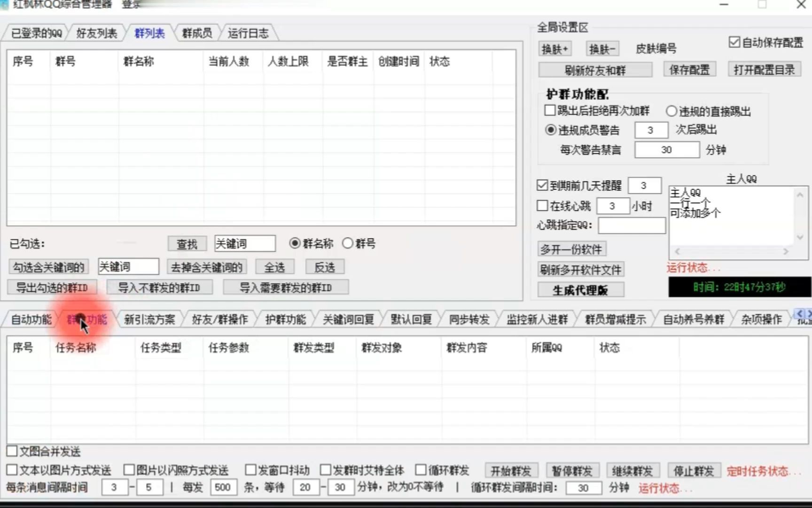Click 导入需要群发的群ID button
812x508 pixels.
[286, 287]
